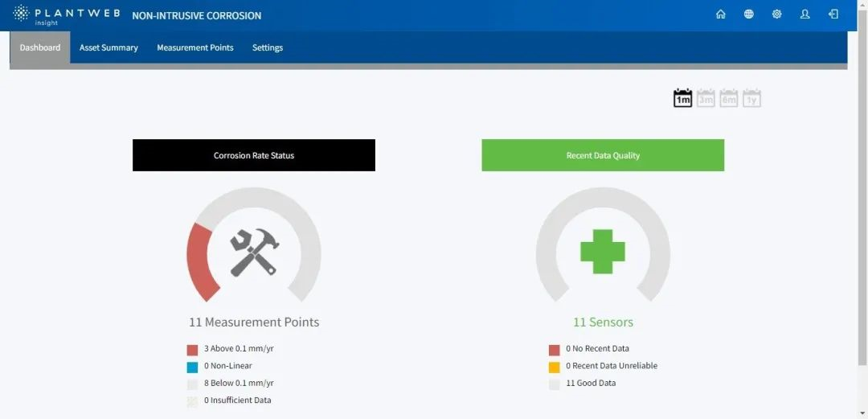The image size is (868, 419).
Task: Click the Home icon in header
Action: 720,14
